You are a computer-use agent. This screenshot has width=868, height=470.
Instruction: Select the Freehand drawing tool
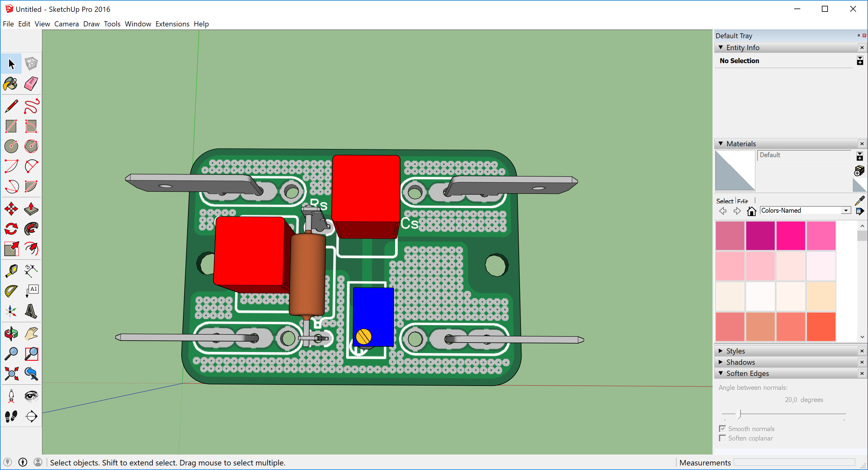[x=31, y=107]
